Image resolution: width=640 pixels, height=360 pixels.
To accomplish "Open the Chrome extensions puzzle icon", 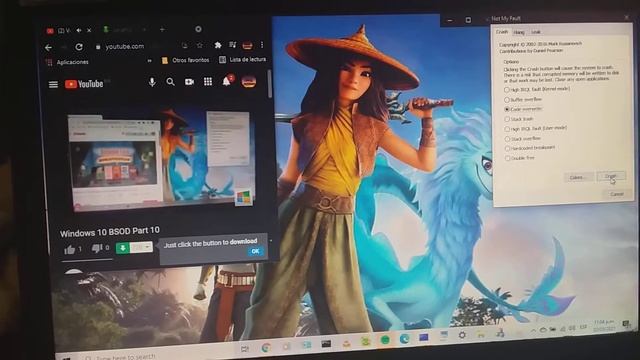I will pos(218,45).
